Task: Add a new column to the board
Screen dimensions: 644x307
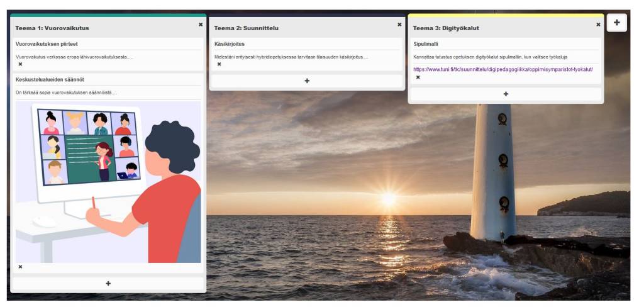Action: 617,22
